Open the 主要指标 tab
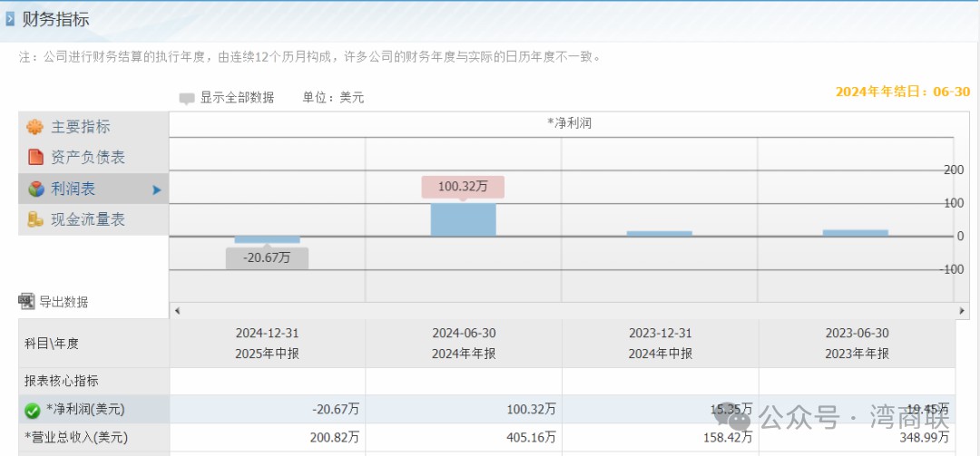The image size is (980, 456). pos(80,127)
